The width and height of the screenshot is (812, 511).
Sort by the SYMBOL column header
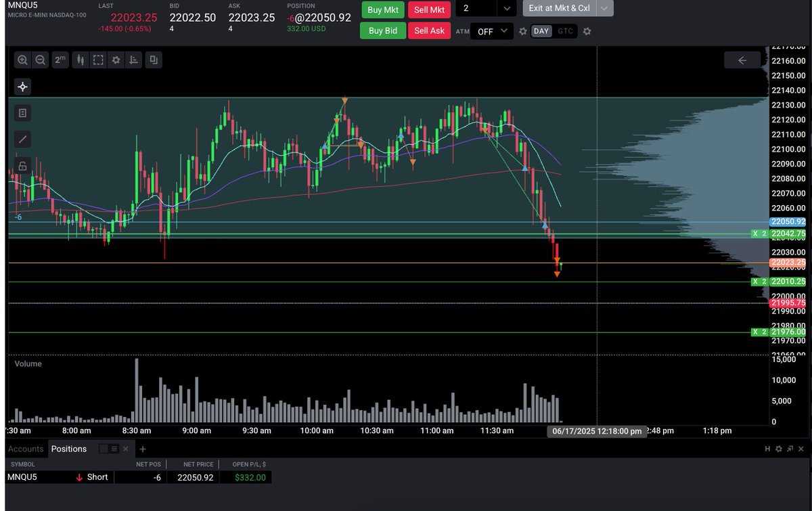click(x=22, y=464)
